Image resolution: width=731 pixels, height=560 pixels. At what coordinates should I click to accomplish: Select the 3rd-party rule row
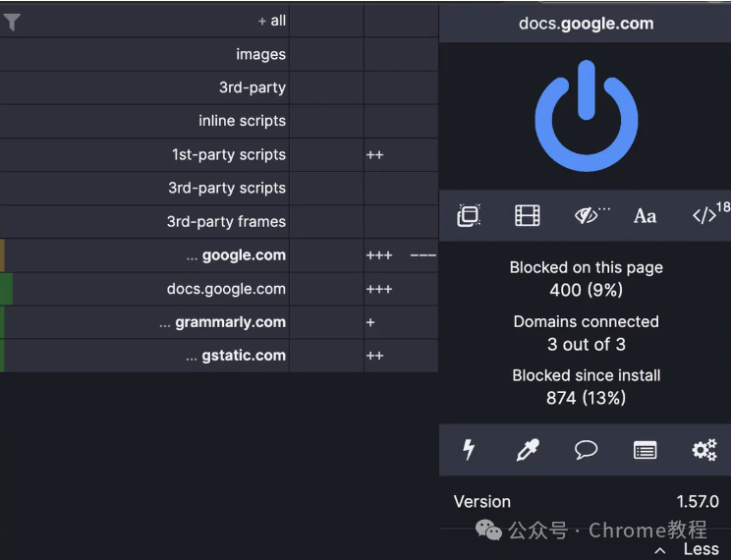[144, 87]
